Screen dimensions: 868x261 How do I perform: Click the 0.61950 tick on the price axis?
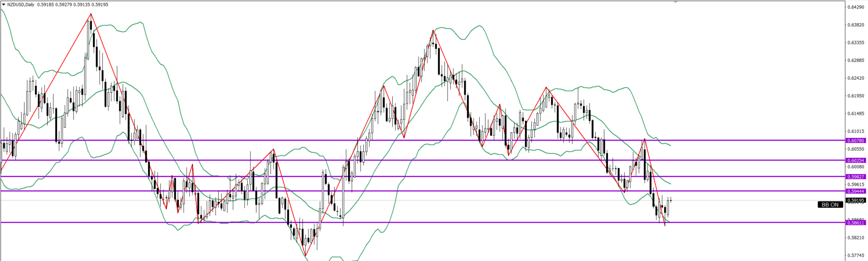point(855,96)
